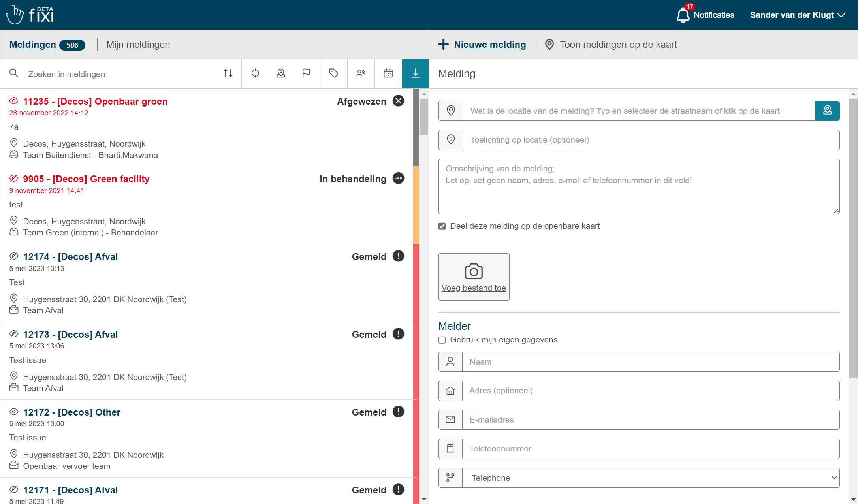The height and width of the screenshot is (504, 858).
Task: Click Gemeld exclamation icon for 12172
Action: tap(398, 412)
